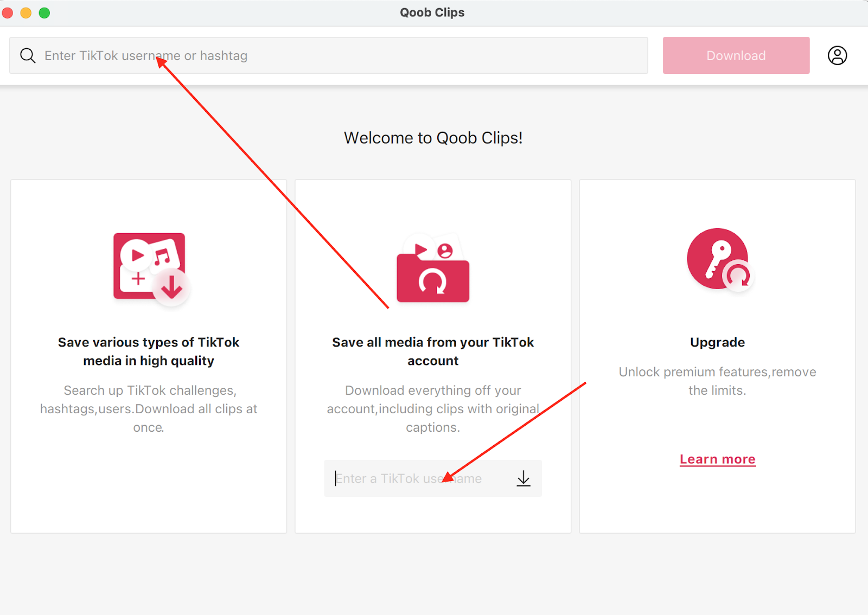Click the 'Upgrade' card heading

pyautogui.click(x=717, y=342)
